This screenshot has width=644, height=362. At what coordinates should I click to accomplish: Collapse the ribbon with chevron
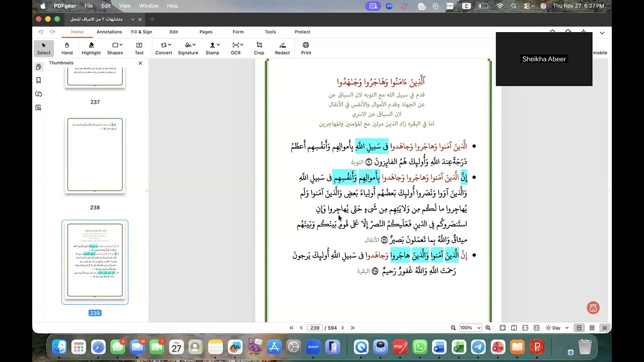point(602,33)
